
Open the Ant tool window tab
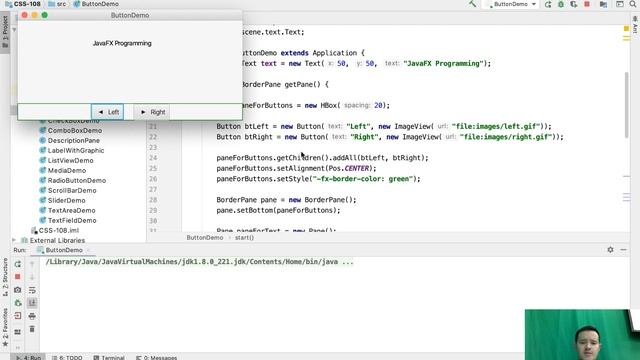coord(635,24)
